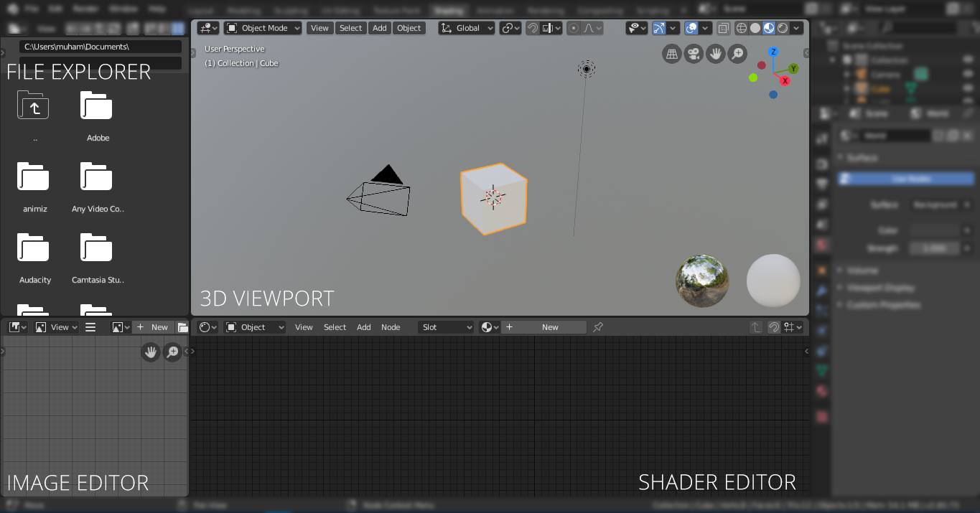Toggle X-Ray mode in viewport header
The image size is (980, 513).
724,28
